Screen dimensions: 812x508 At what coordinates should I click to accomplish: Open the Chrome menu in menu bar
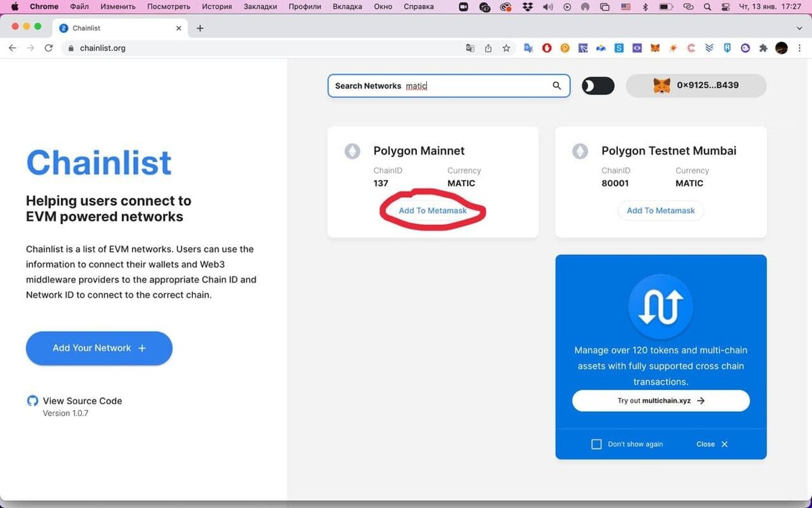pos(44,7)
